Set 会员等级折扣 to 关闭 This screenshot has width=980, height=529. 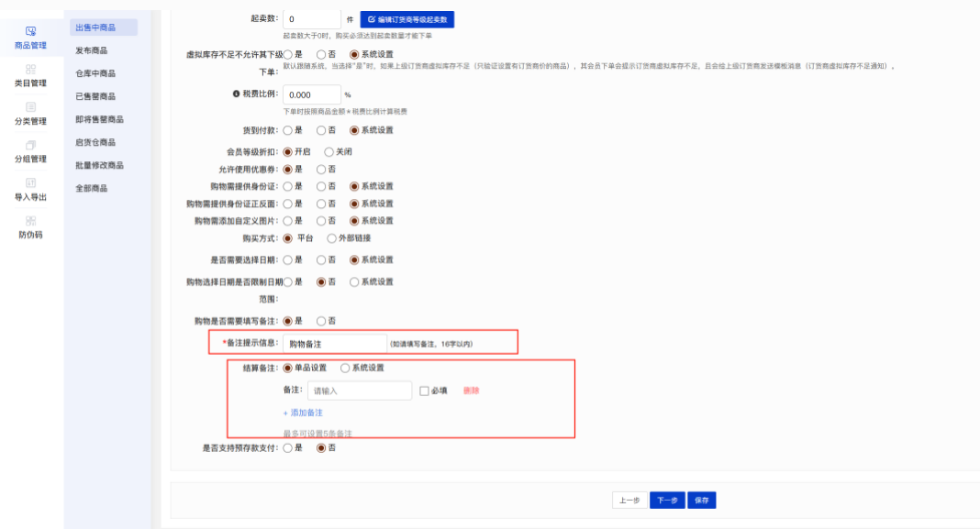[329, 152]
